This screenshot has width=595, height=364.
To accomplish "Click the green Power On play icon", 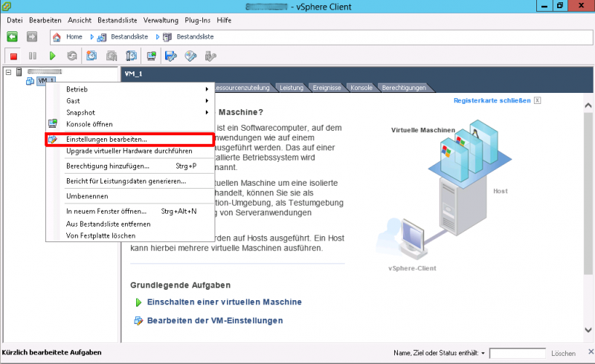I will click(52, 56).
